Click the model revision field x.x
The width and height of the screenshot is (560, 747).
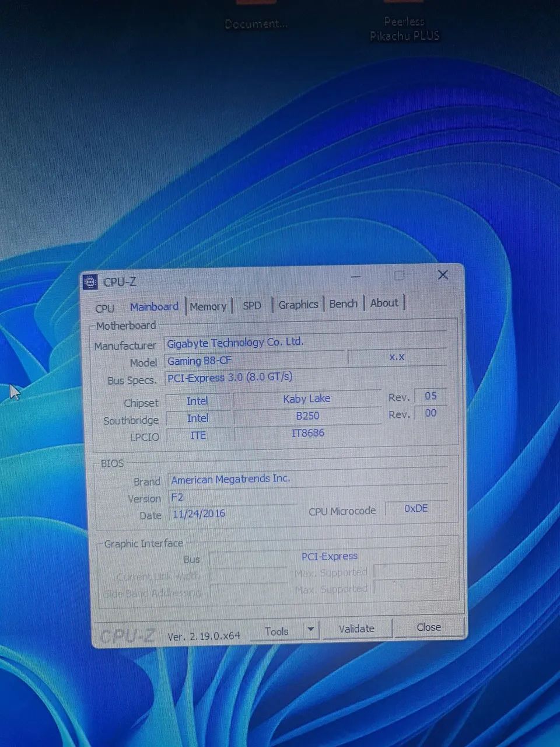pyautogui.click(x=397, y=357)
